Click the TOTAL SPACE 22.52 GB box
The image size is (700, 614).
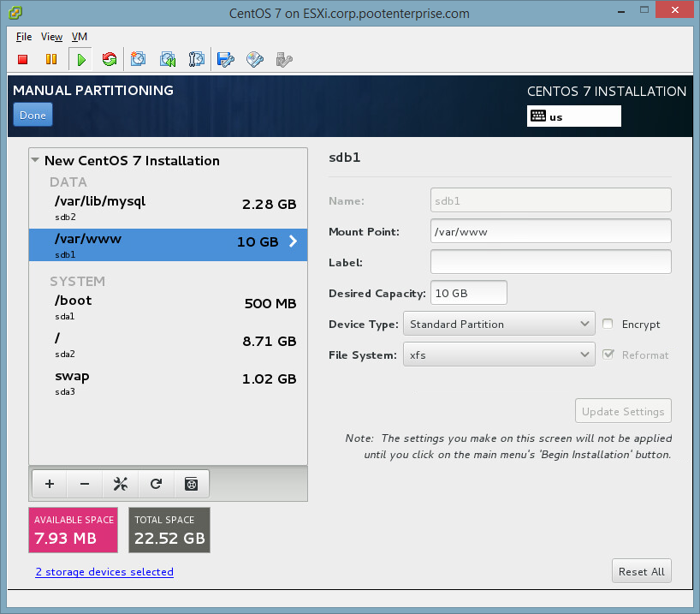pyautogui.click(x=169, y=530)
